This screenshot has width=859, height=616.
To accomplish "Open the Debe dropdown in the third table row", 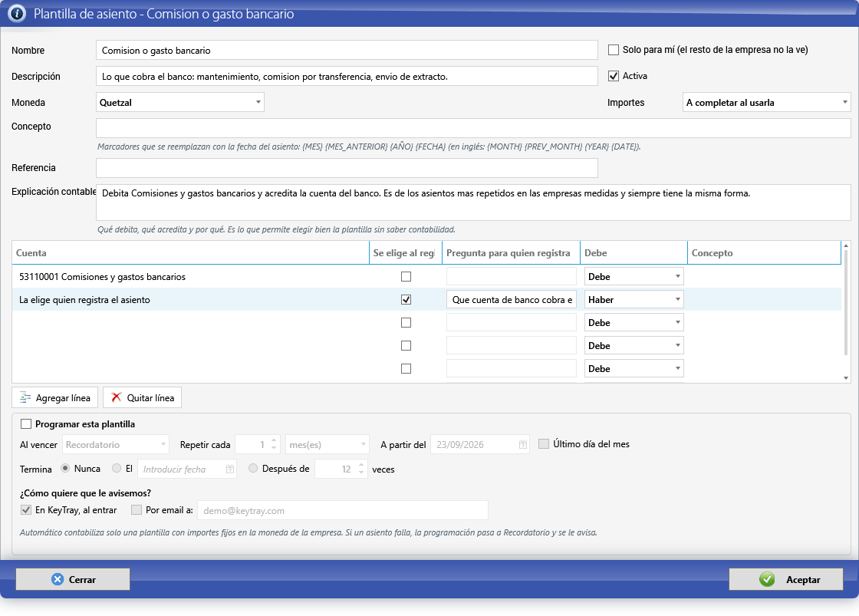I will pyautogui.click(x=634, y=323).
